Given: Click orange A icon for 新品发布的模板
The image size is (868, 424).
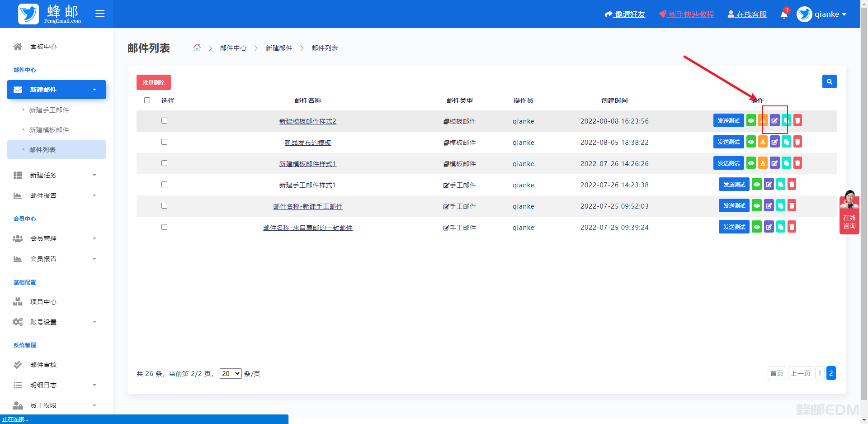Looking at the screenshot, I should pyautogui.click(x=763, y=142).
